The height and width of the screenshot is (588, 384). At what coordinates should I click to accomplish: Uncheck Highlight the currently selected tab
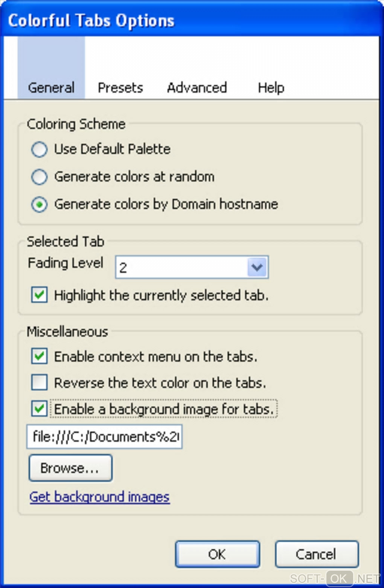[40, 295]
